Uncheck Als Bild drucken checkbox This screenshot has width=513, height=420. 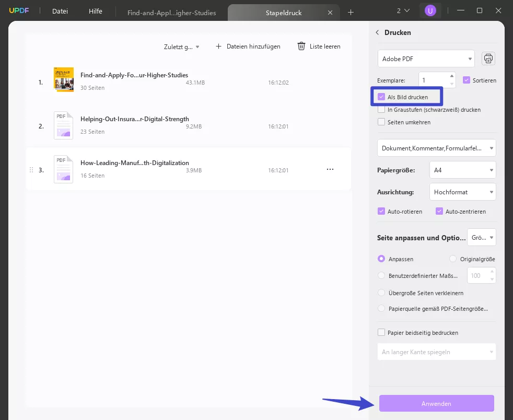coord(381,97)
